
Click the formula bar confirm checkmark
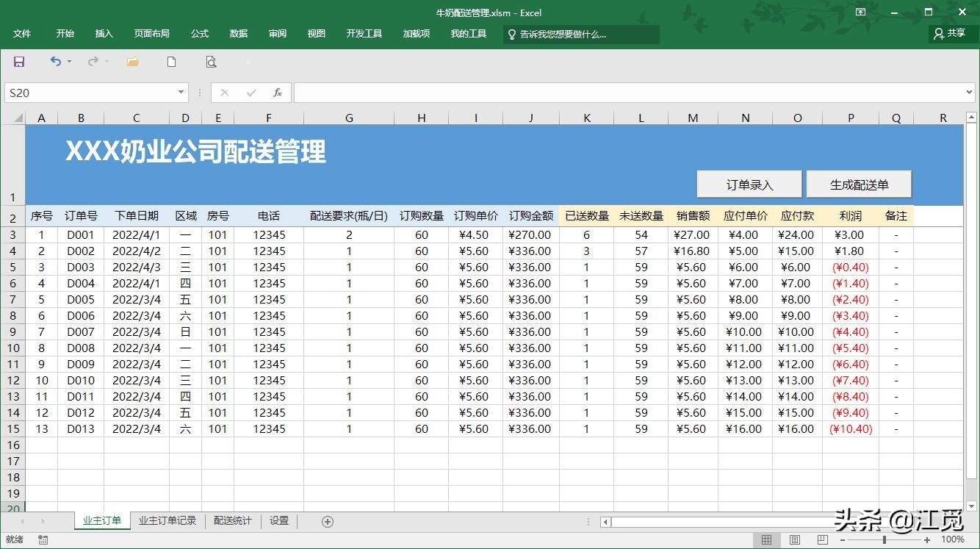(x=251, y=93)
